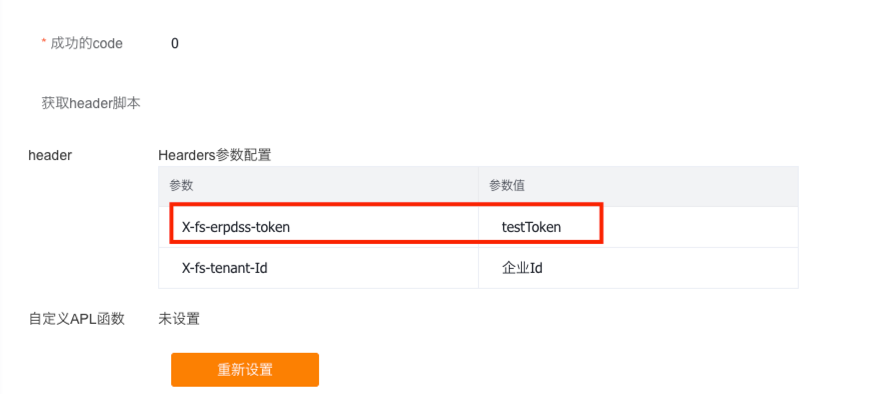This screenshot has width=873, height=394.
Task: Click the Hearders参数配置 heading text
Action: [214, 155]
